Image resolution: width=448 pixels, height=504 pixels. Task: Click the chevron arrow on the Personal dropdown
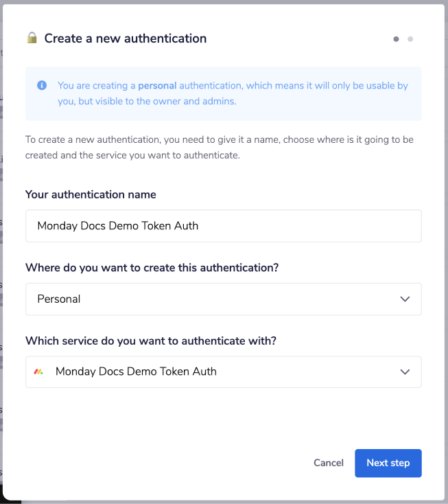click(405, 299)
